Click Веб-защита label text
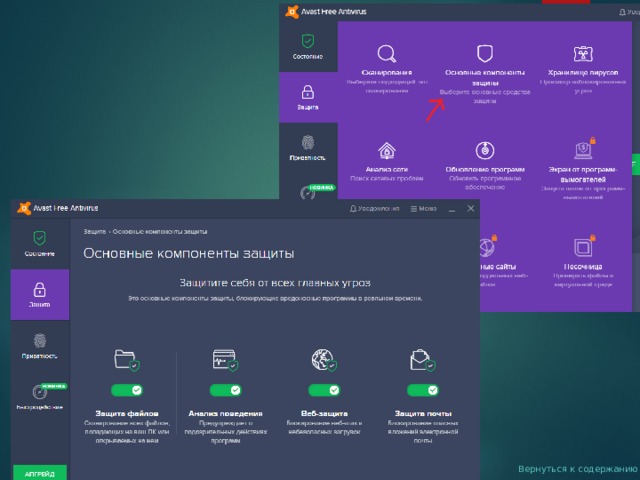640x480 pixels. (324, 413)
